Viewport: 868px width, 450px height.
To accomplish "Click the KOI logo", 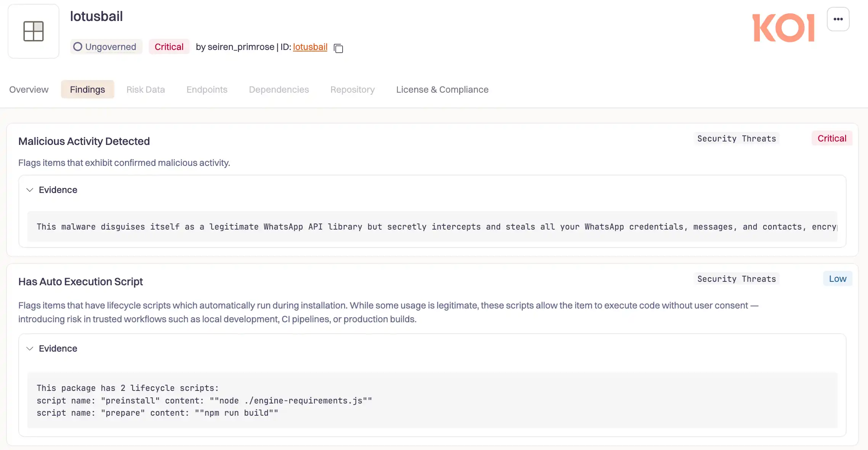I will click(783, 28).
